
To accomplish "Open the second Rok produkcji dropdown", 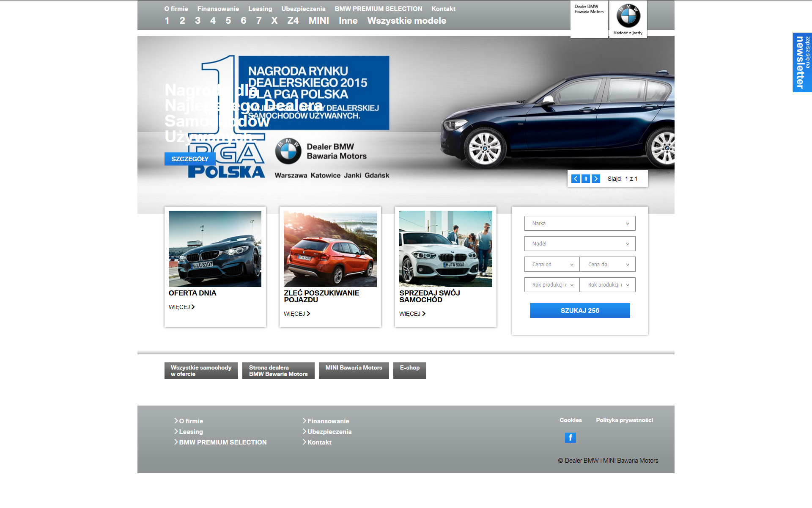I will click(608, 284).
